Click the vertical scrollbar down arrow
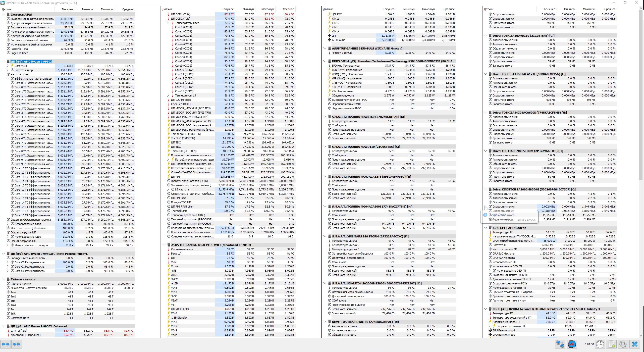The width and height of the screenshot is (644, 352). click(640, 335)
